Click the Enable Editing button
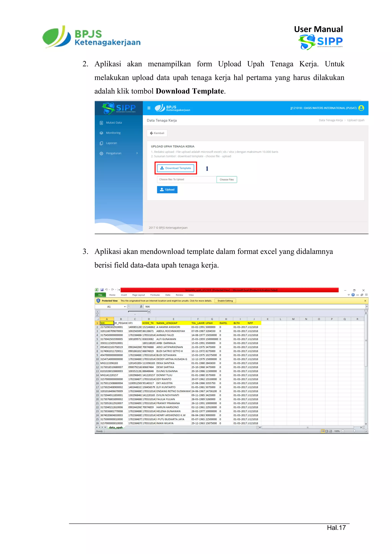Viewport: 392px width, 554px height. pos(225,301)
